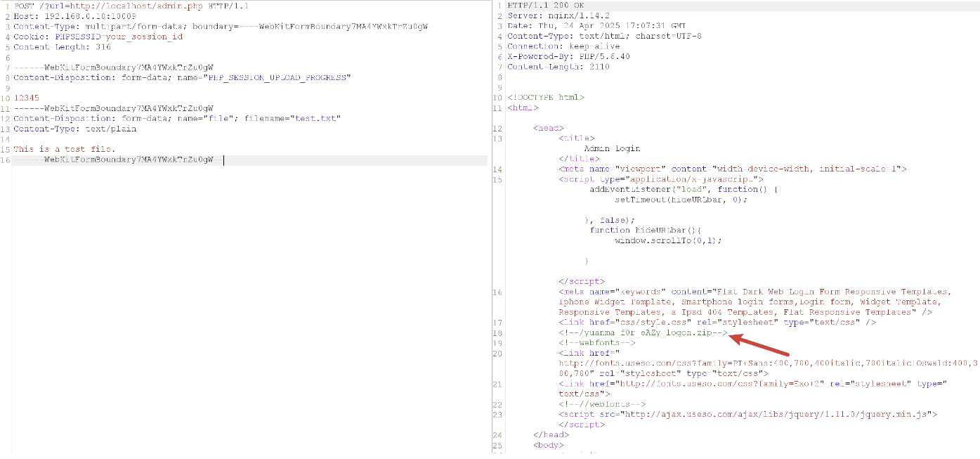Select the 'Server: nginx/1.14.2' response header
This screenshot has width=980, height=459.
point(558,16)
